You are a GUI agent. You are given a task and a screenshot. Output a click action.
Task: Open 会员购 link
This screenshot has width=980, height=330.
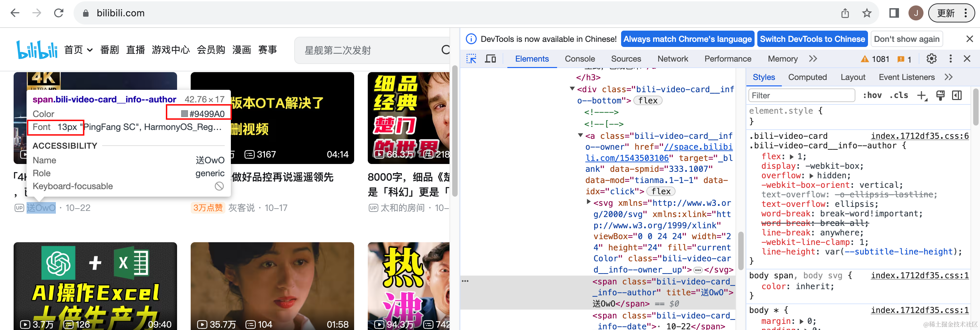coord(211,50)
